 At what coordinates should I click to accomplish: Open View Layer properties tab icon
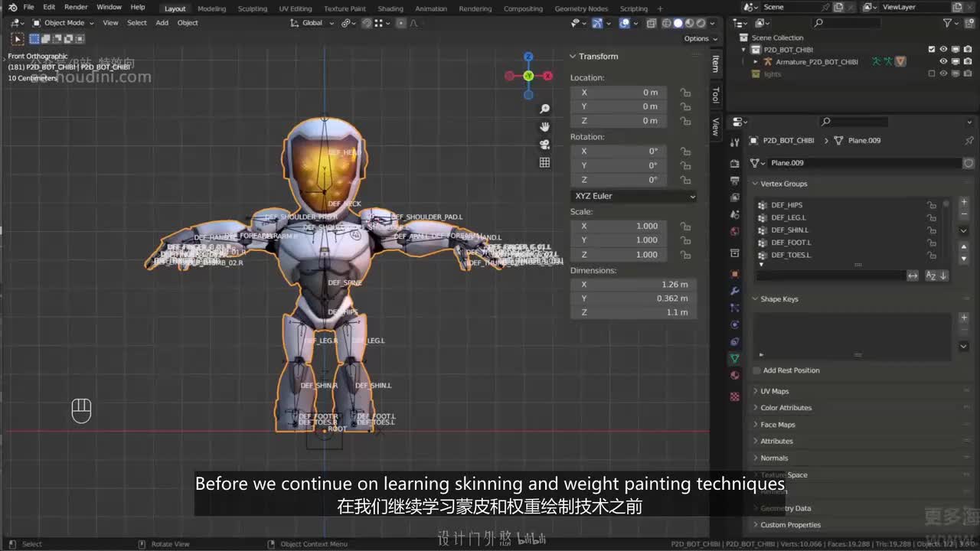tap(735, 197)
